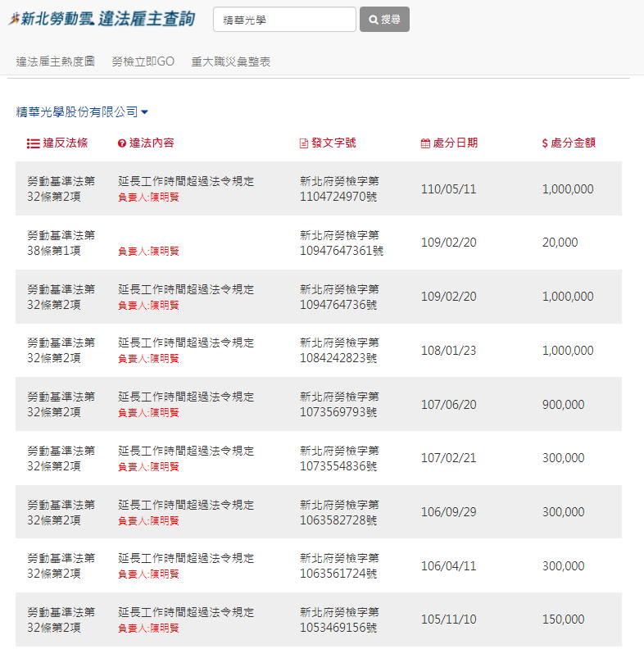This screenshot has height=658, width=644.
Task: Click the 精華光學股份有限公司 company link
Action: click(77, 111)
